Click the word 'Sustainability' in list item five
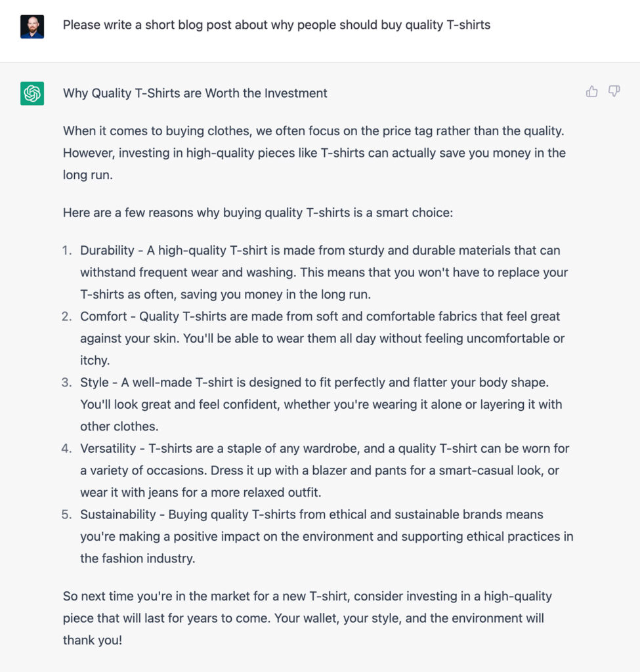640x672 pixels. click(118, 514)
